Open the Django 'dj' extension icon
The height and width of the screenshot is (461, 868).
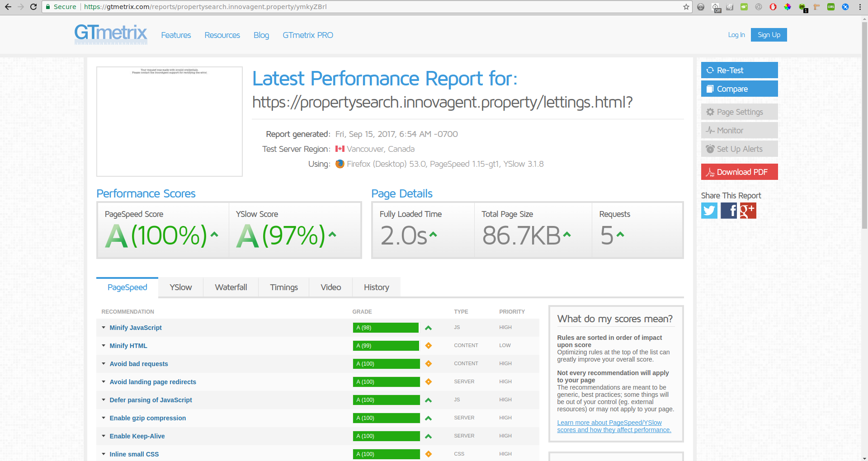(x=730, y=7)
